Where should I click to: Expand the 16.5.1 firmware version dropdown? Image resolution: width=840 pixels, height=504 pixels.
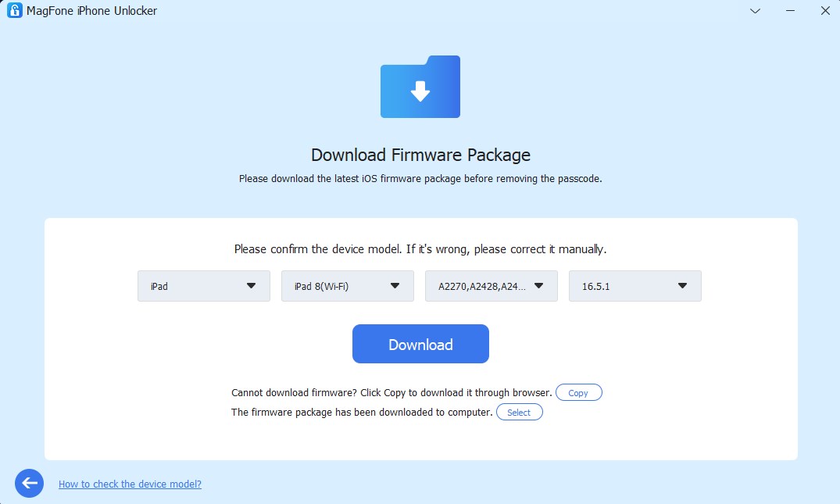click(634, 286)
